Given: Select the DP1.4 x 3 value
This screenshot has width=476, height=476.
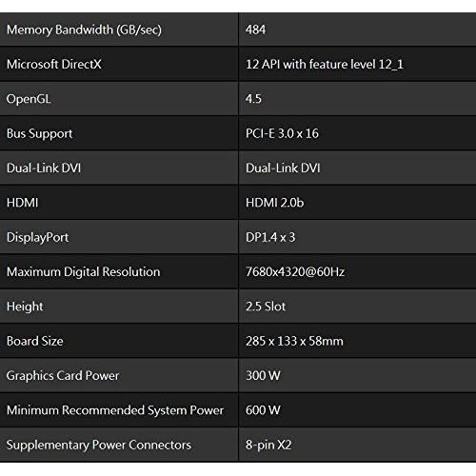Looking at the screenshot, I should 270,237.
